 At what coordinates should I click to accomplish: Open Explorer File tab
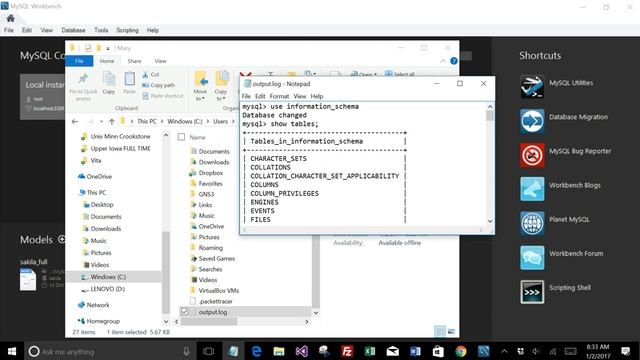coord(79,61)
